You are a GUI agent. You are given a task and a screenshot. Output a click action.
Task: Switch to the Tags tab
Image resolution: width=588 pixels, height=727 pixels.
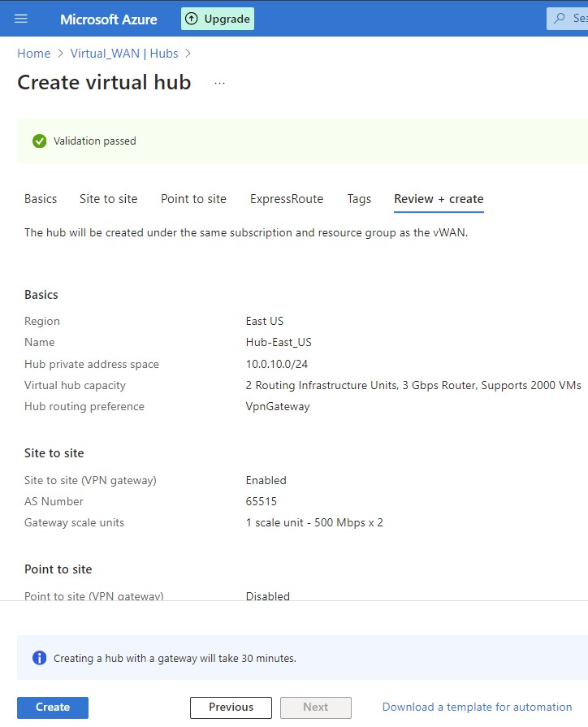coord(360,199)
